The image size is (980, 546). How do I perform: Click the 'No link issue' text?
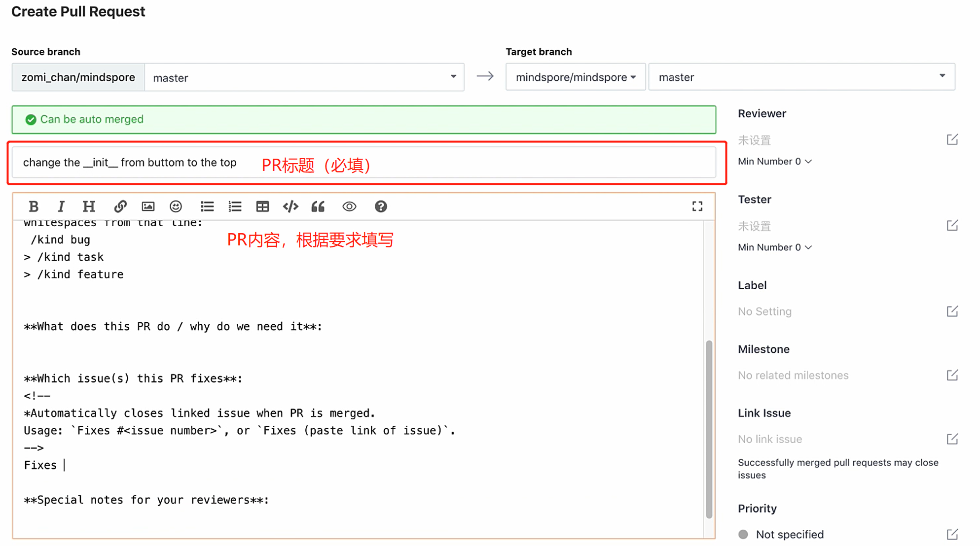tap(770, 439)
